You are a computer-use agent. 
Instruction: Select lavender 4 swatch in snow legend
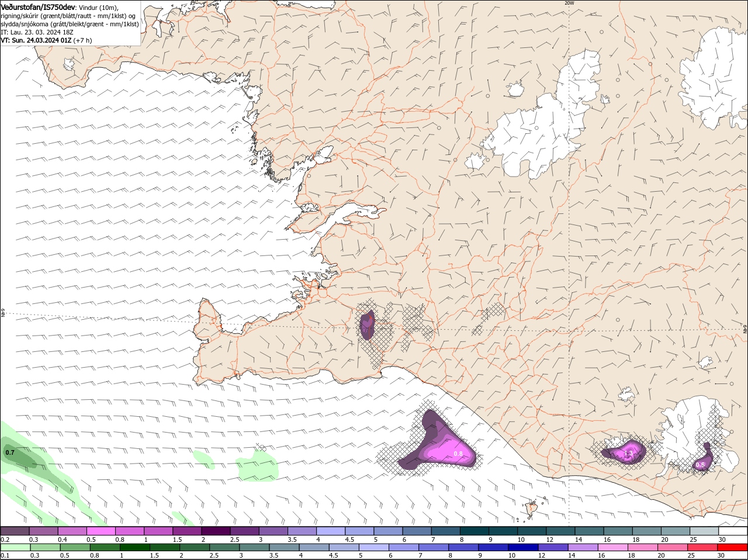point(331,531)
